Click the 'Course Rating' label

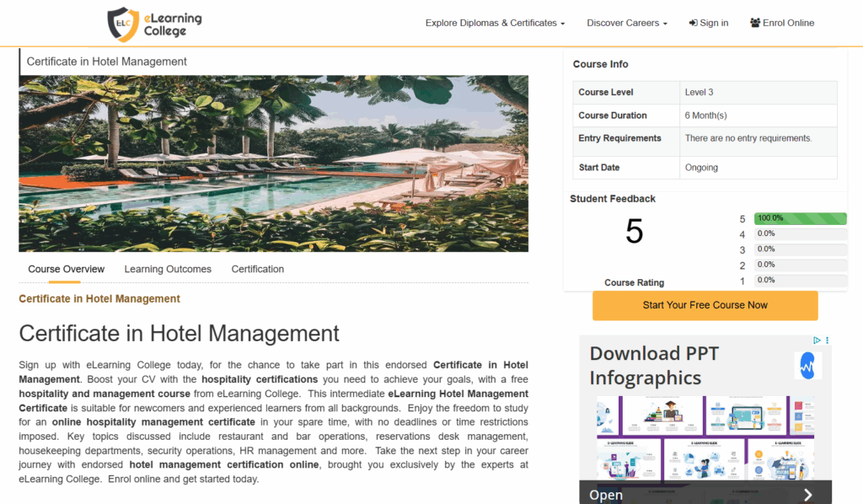pos(634,283)
